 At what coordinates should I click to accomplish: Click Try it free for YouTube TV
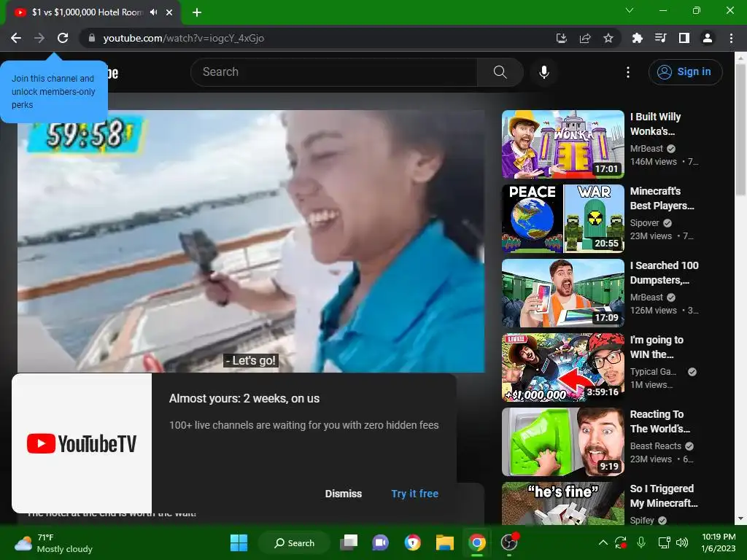[415, 494]
